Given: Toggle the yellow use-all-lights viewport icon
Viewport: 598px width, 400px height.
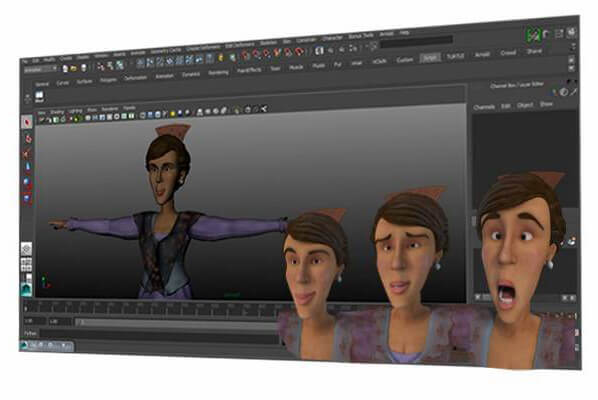Looking at the screenshot, I should [x=172, y=113].
